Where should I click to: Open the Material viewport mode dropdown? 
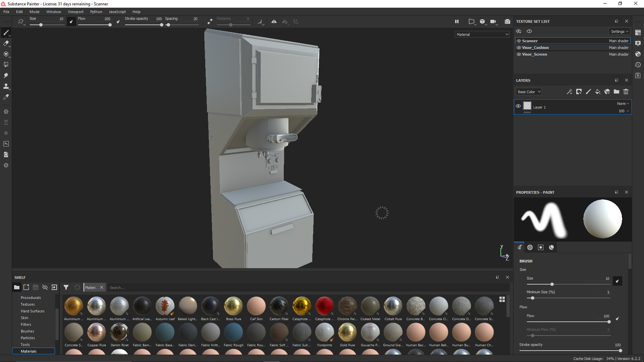coord(482,34)
